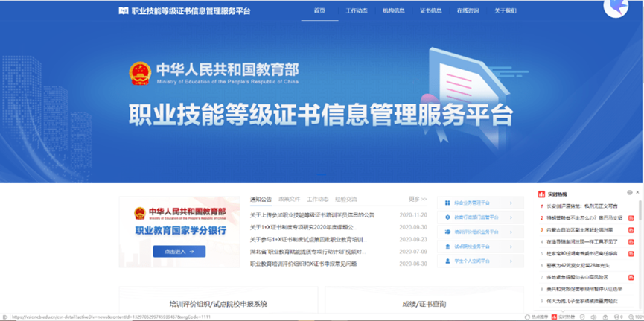This screenshot has width=644, height=321.
Task: Click the 点击进入 button
Action: tap(179, 251)
